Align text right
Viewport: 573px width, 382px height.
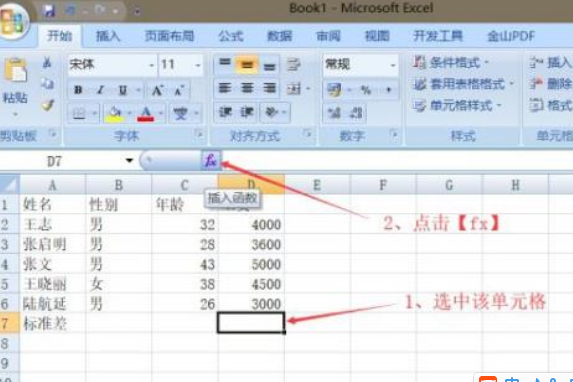(x=270, y=88)
